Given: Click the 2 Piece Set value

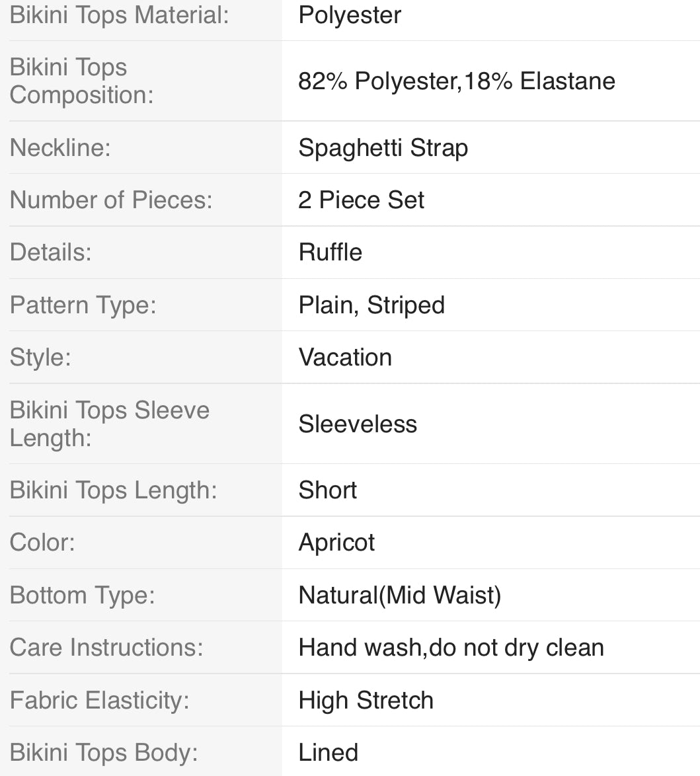Looking at the screenshot, I should pos(362,200).
